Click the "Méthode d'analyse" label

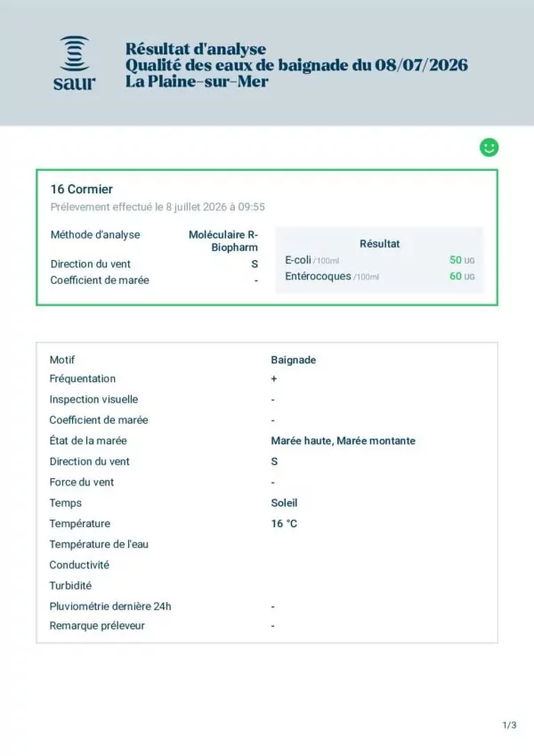coord(95,235)
